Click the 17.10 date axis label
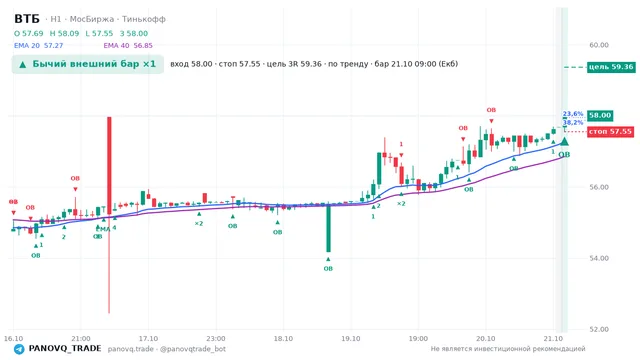Screen dimensions: 640x360 (148, 338)
